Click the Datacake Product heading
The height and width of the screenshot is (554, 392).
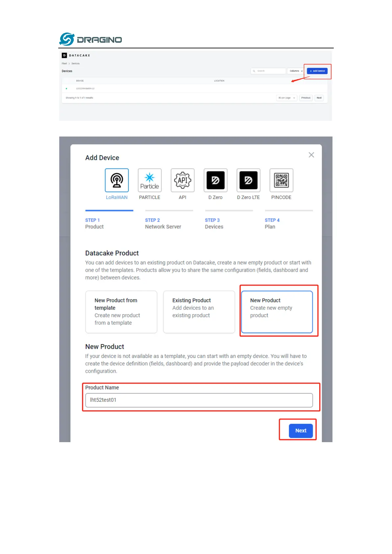click(x=112, y=253)
